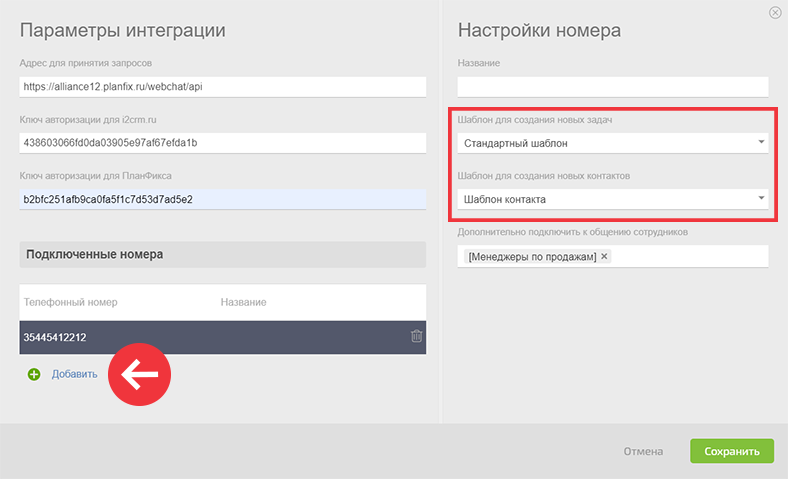Screen dimensions: 788x479
Task: Select the 35445412212 phone number row
Action: tap(223, 337)
